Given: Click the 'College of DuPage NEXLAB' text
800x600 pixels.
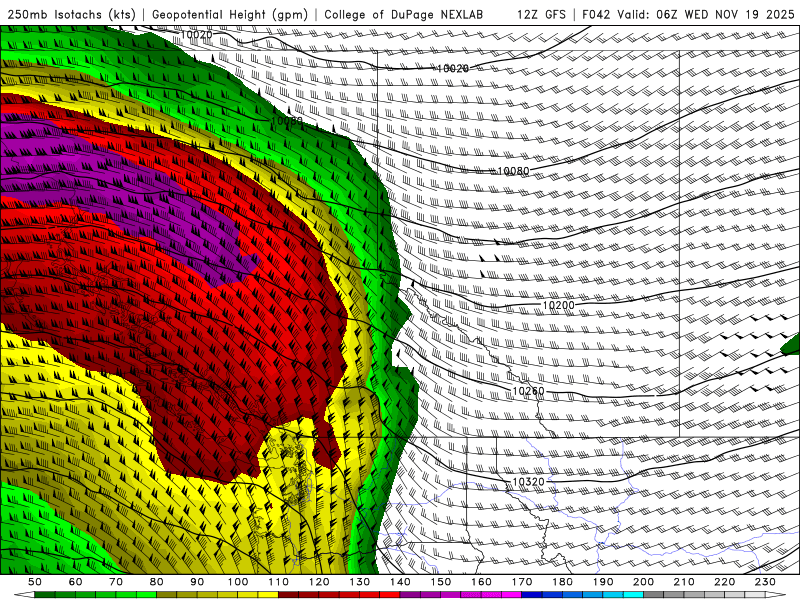Looking at the screenshot, I should (x=404, y=14).
